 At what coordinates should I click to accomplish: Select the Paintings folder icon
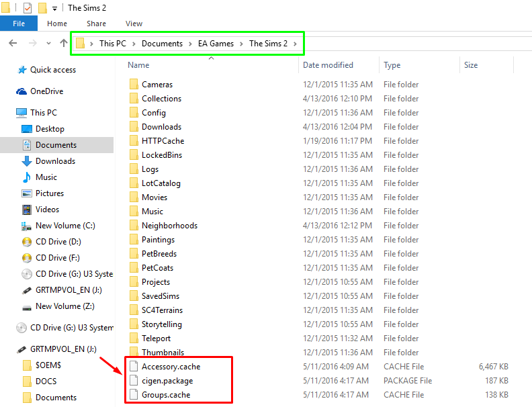pos(134,240)
